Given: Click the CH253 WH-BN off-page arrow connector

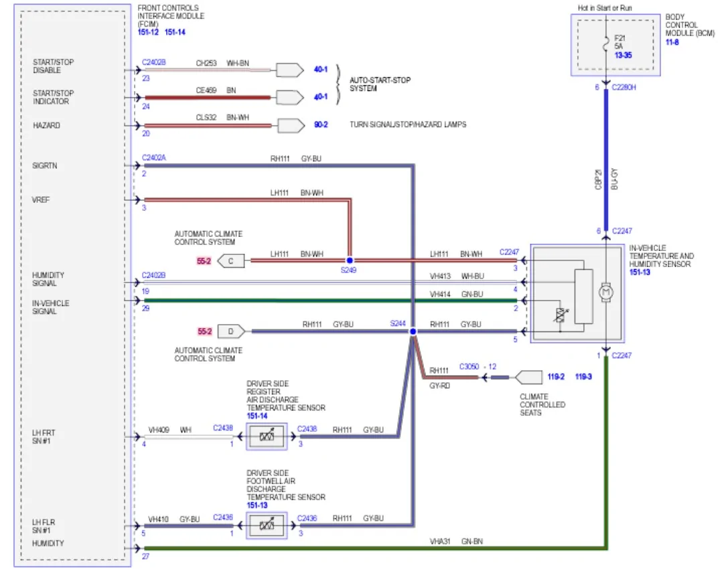Looking at the screenshot, I should (290, 70).
